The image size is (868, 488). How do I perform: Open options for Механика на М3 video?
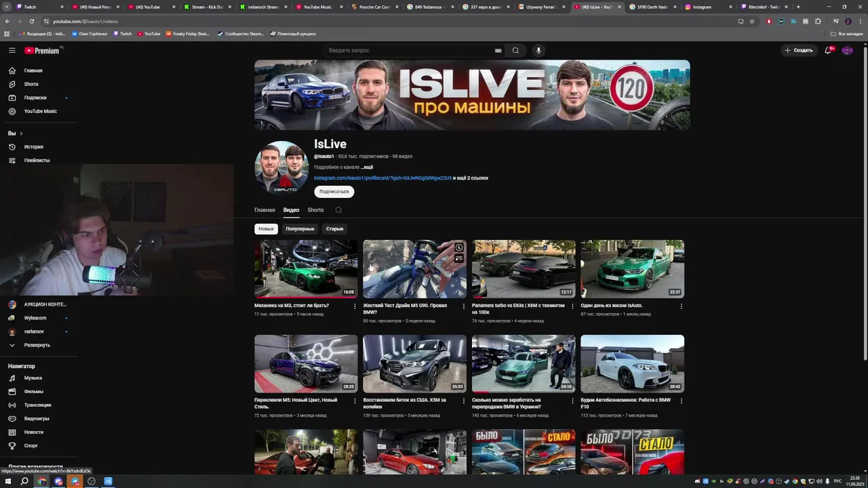click(355, 306)
